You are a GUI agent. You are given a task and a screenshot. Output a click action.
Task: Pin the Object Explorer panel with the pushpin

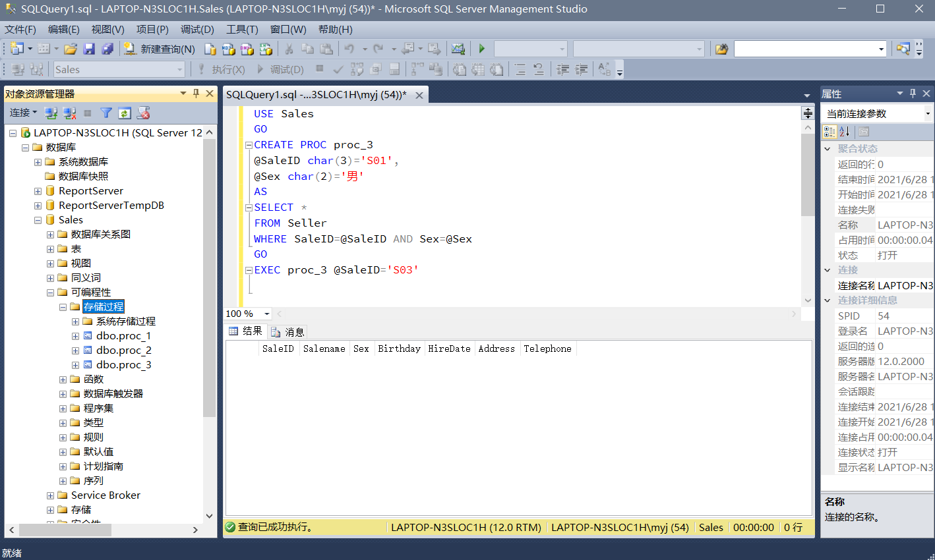point(196,94)
